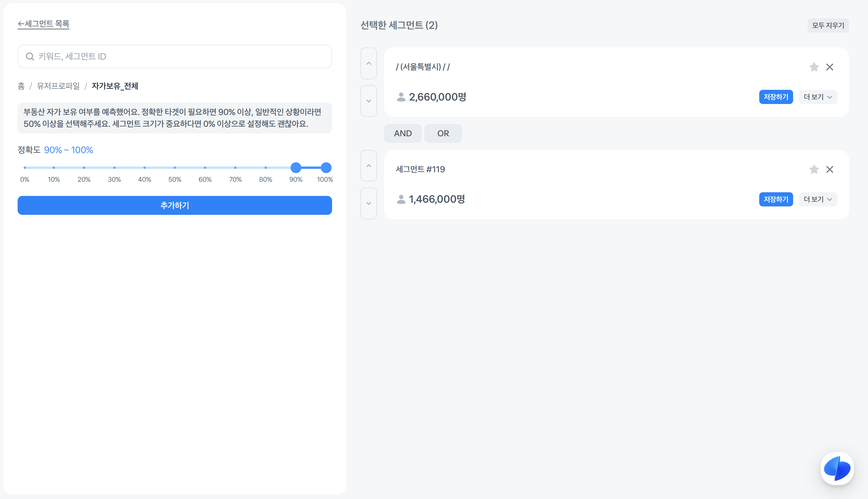Screen dimensions: 868x499
Task: Star the 세그먼트 #119 card
Action: point(814,169)
